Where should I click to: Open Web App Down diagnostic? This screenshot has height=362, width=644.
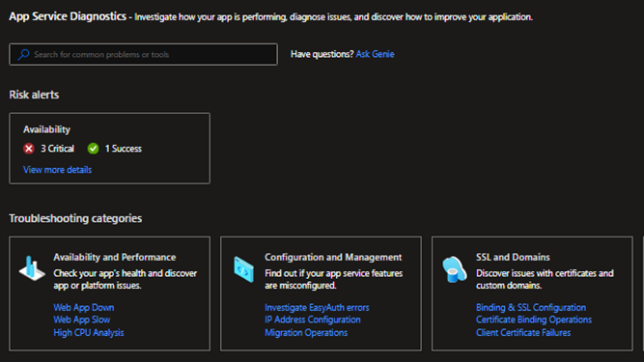[84, 307]
